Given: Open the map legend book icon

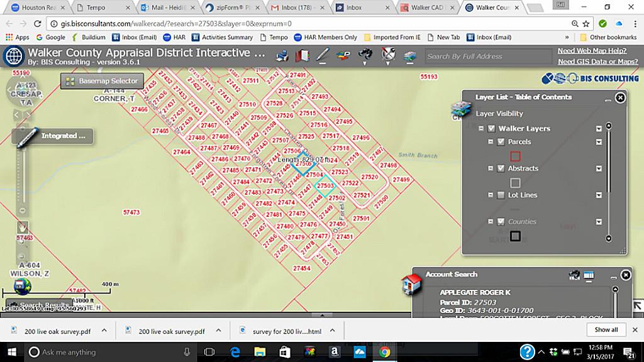Looking at the screenshot, I should pyautogui.click(x=303, y=55).
